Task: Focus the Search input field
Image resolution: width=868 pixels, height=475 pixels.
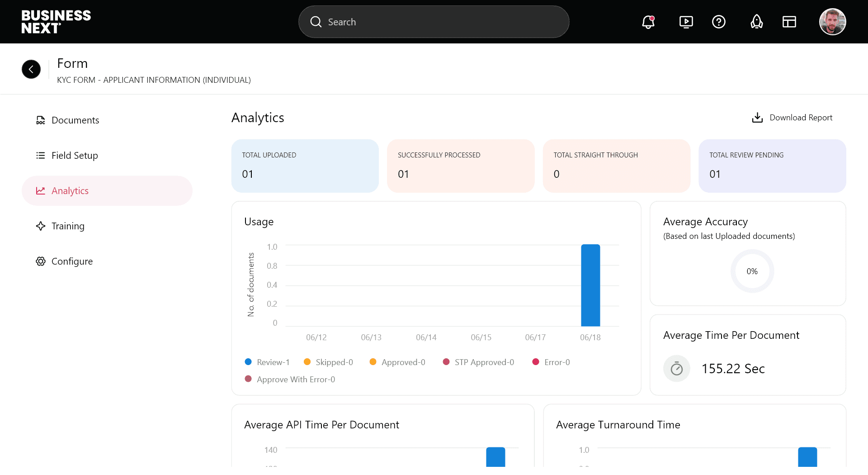Action: click(434, 22)
